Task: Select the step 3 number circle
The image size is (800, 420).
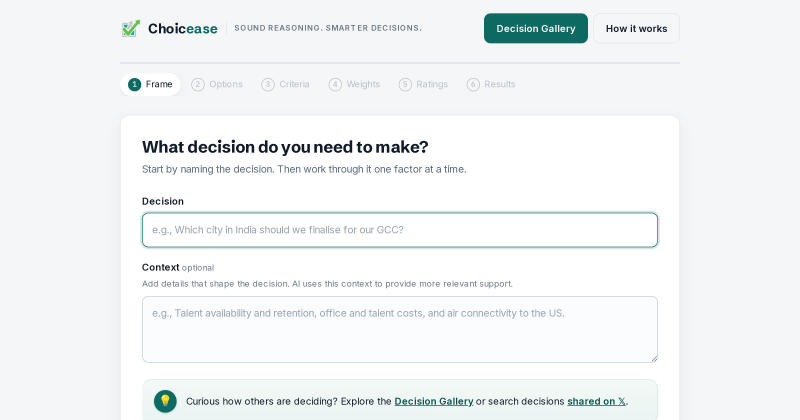Action: point(268,84)
